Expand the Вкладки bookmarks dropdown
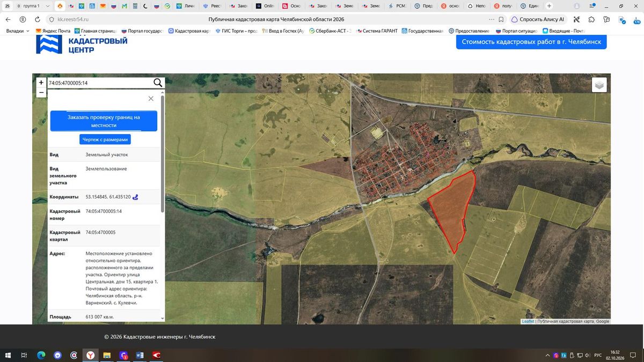Screen dimensions: 644x362 [x=18, y=31]
